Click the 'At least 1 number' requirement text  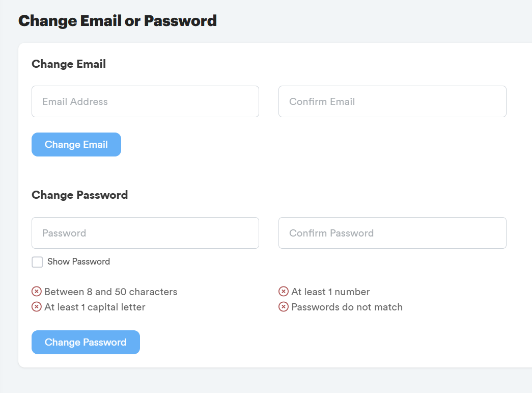coord(330,292)
